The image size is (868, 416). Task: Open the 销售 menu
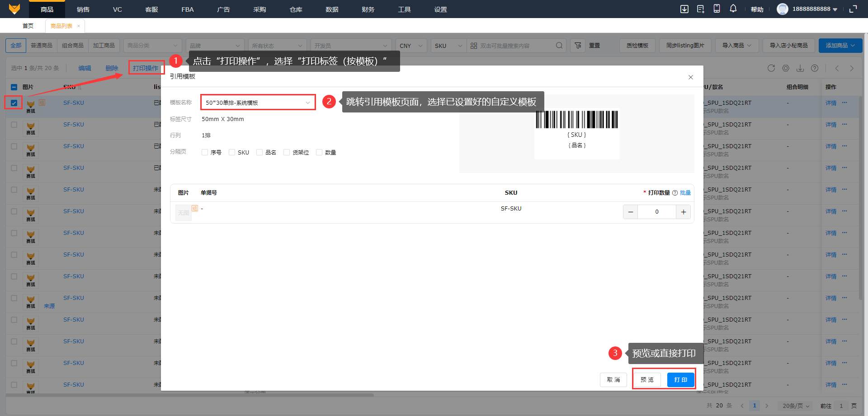coord(83,9)
